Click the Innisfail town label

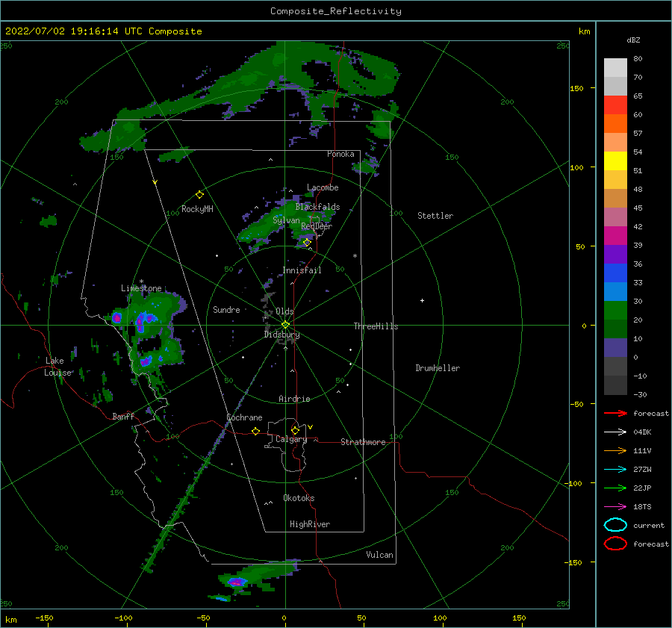coord(302,270)
